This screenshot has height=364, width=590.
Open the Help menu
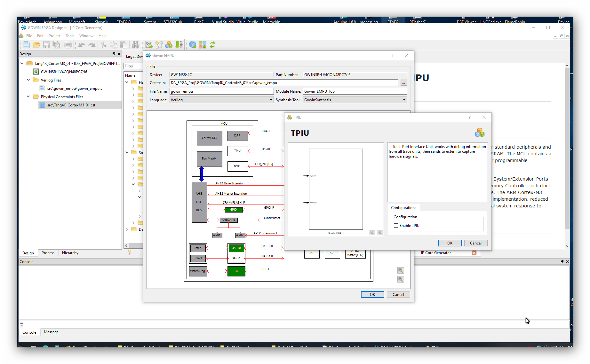102,36
